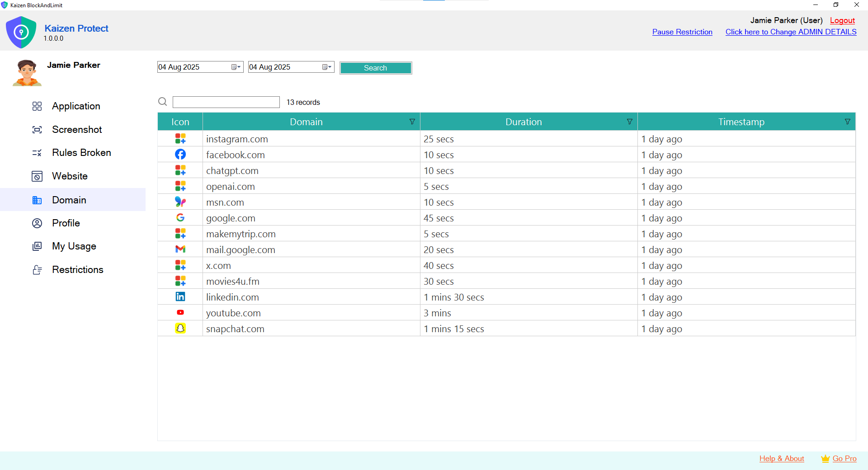Screen dimensions: 868x470
Task: Click Jamie Parker's avatar picture
Action: [x=27, y=73]
